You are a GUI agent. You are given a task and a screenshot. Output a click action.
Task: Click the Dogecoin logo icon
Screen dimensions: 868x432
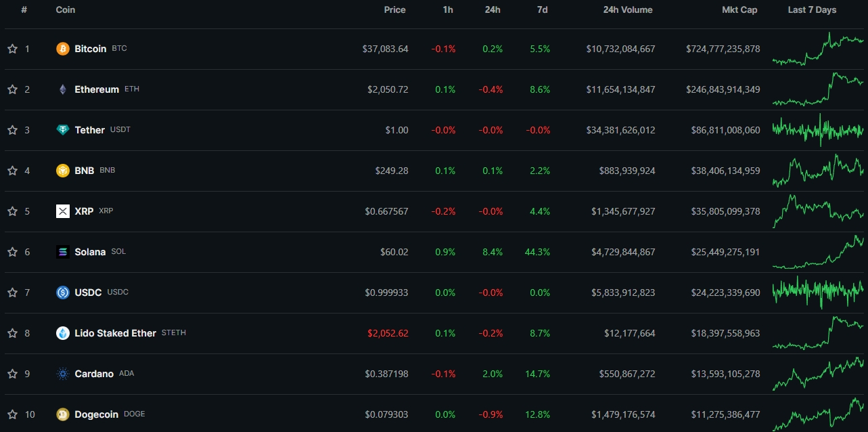[x=63, y=414]
